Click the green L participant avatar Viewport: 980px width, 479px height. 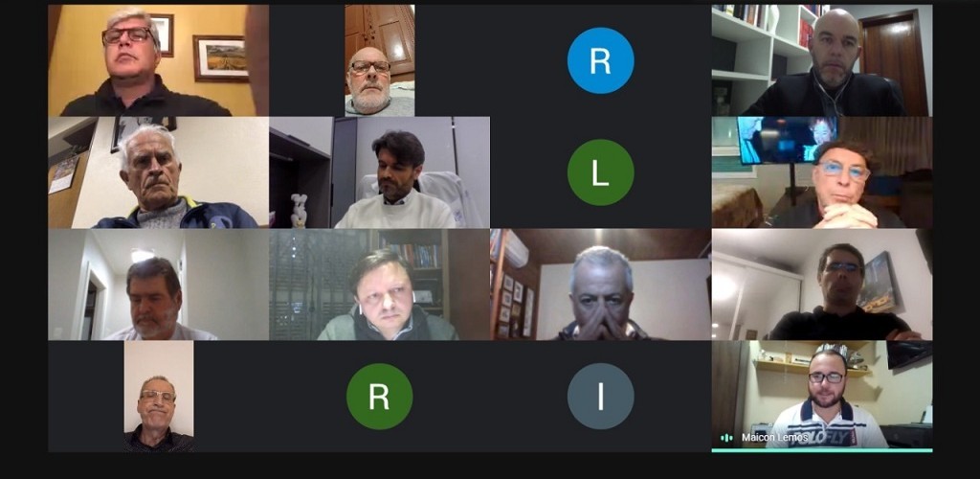click(x=601, y=172)
